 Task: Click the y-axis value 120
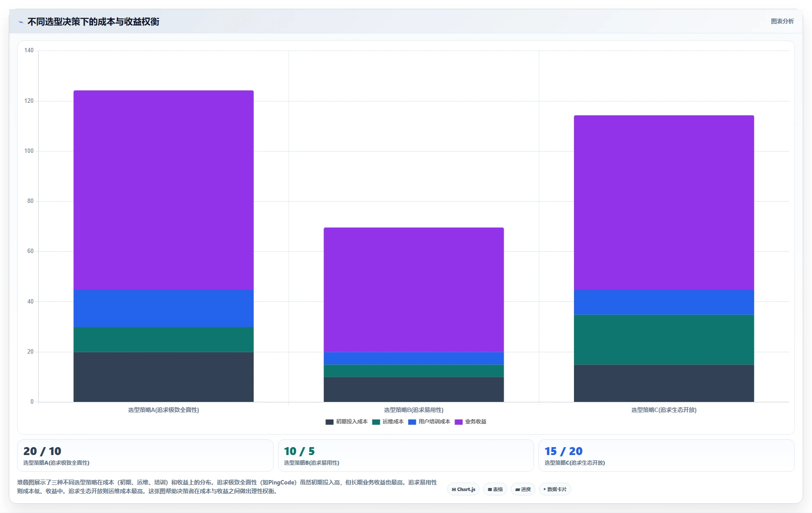(29, 101)
